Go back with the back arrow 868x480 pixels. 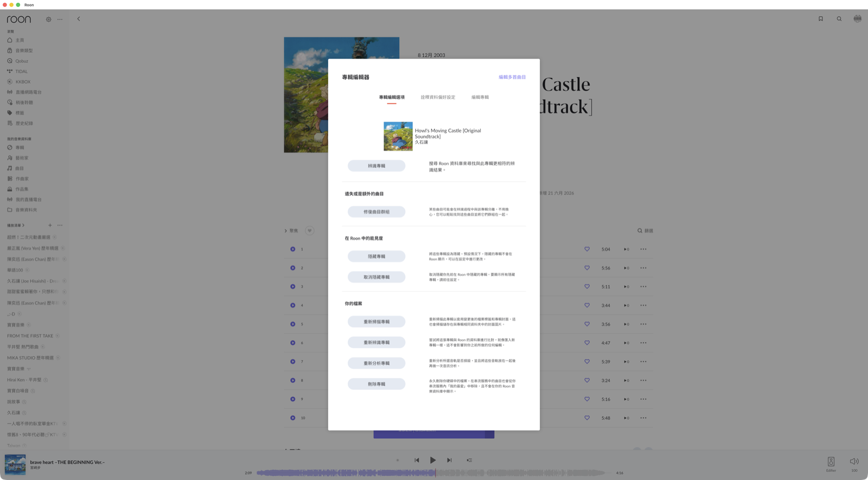pos(79,19)
